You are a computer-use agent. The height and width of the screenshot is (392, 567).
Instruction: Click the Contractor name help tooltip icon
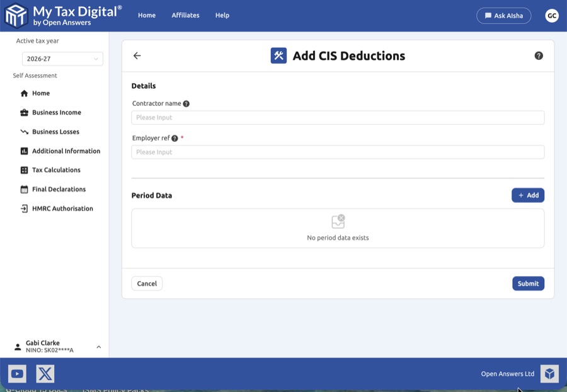[x=186, y=104]
